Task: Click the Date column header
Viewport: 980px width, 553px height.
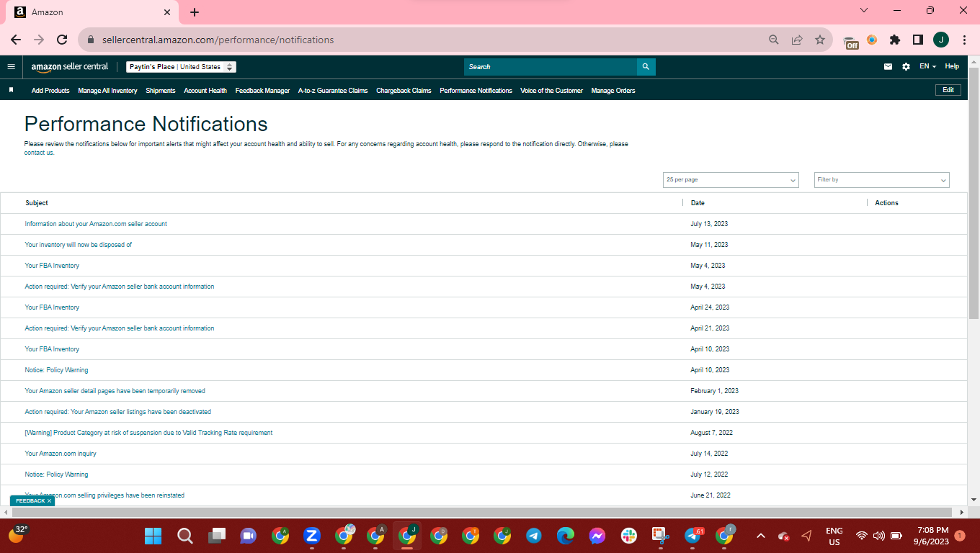Action: [698, 203]
